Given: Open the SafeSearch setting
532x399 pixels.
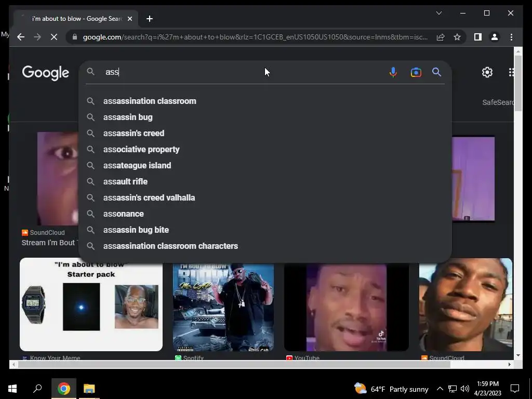Looking at the screenshot, I should click(498, 102).
